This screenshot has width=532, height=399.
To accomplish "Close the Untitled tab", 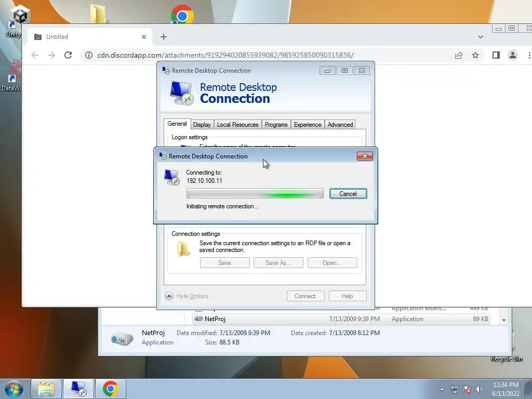I will [x=144, y=37].
